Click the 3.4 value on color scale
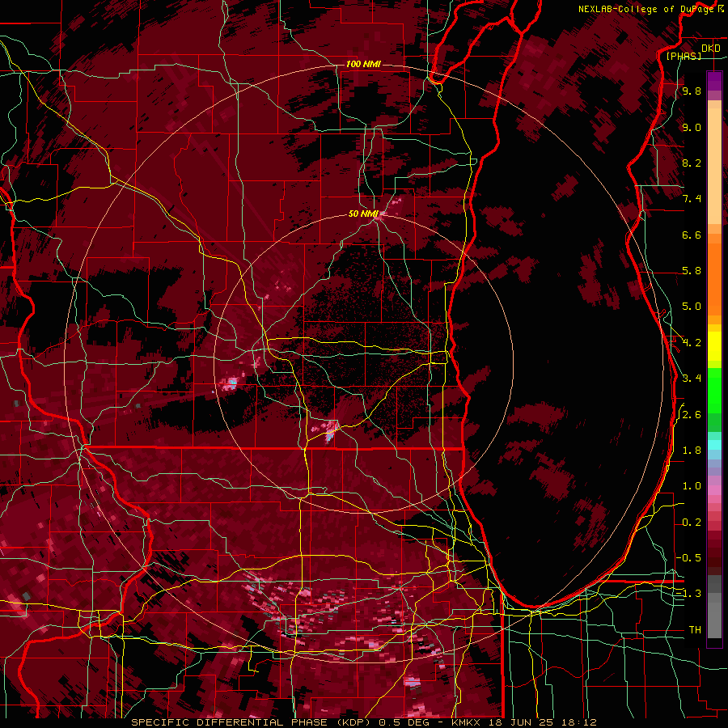Viewport: 728px width, 728px height. click(x=692, y=379)
